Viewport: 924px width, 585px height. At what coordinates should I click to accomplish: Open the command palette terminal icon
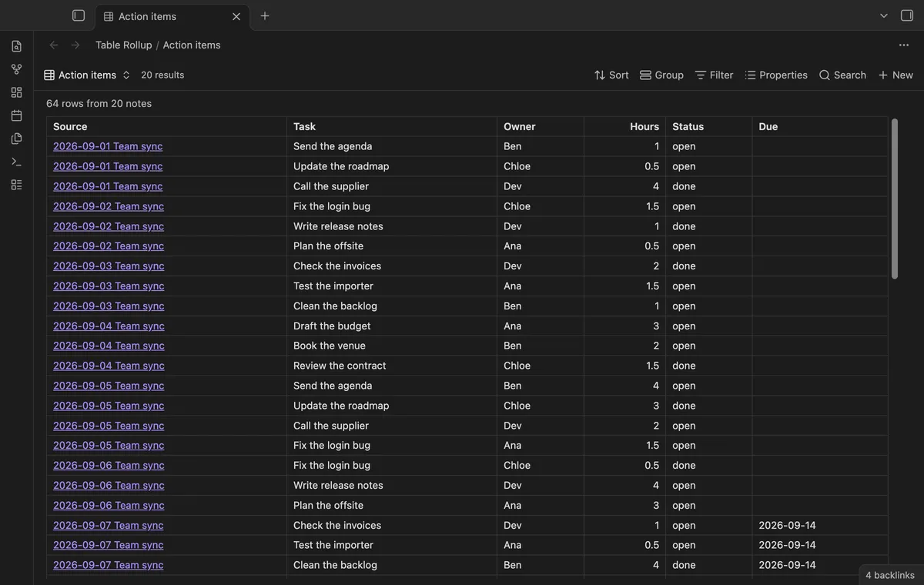[16, 162]
